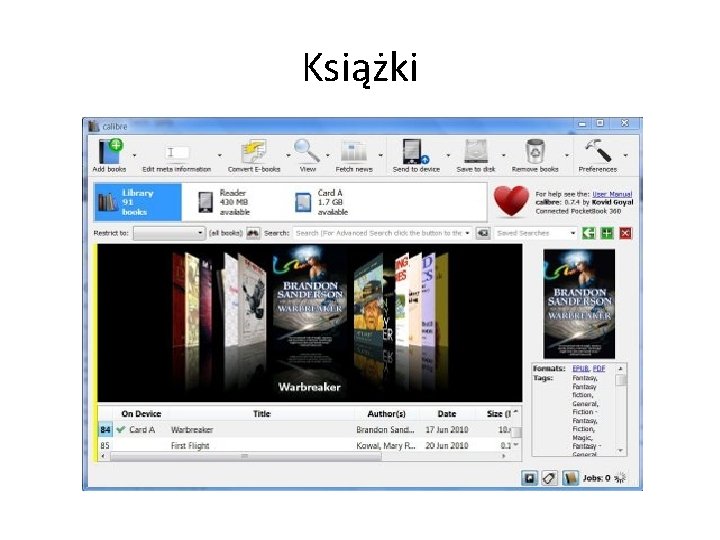Click the calibre title bar app icon
This screenshot has height=540, width=720.
(94, 126)
